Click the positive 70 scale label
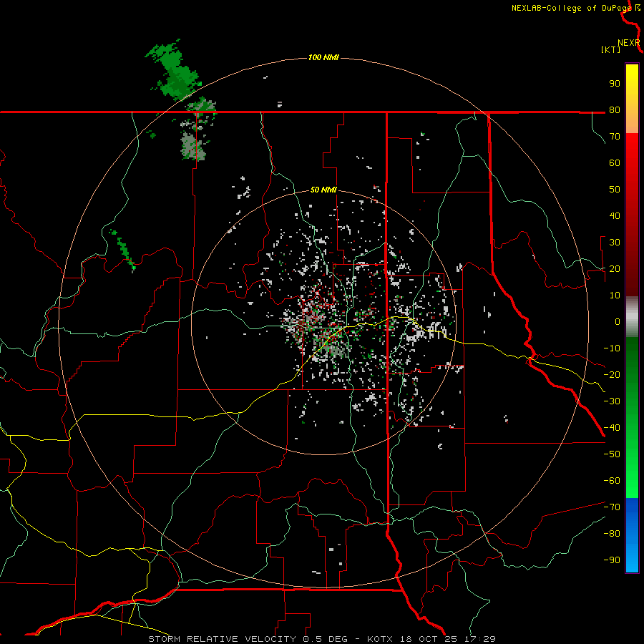The width and height of the screenshot is (644, 644). pyautogui.click(x=615, y=137)
